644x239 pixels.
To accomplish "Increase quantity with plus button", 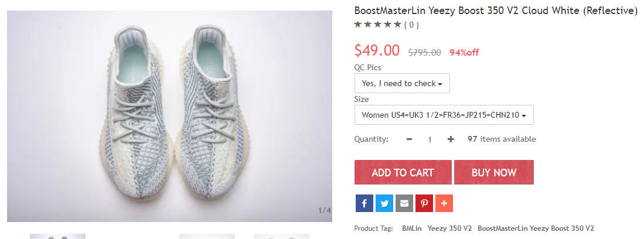I will (x=451, y=139).
